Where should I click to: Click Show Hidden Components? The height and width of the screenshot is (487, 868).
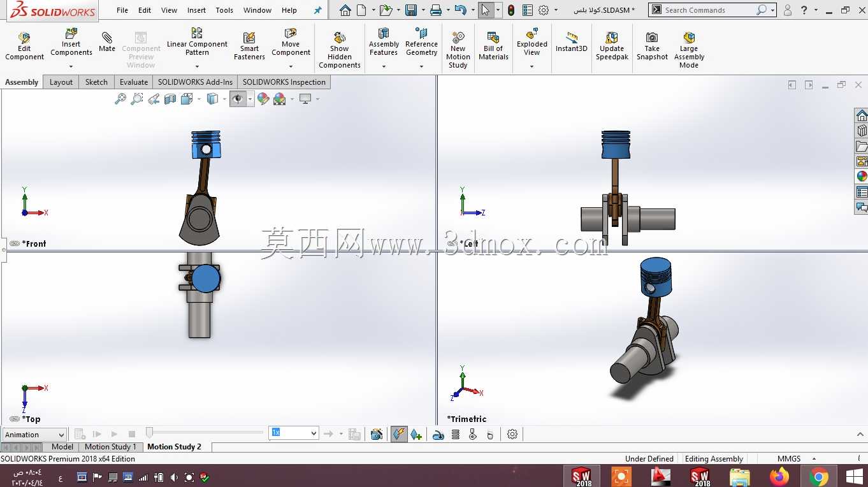pyautogui.click(x=340, y=50)
